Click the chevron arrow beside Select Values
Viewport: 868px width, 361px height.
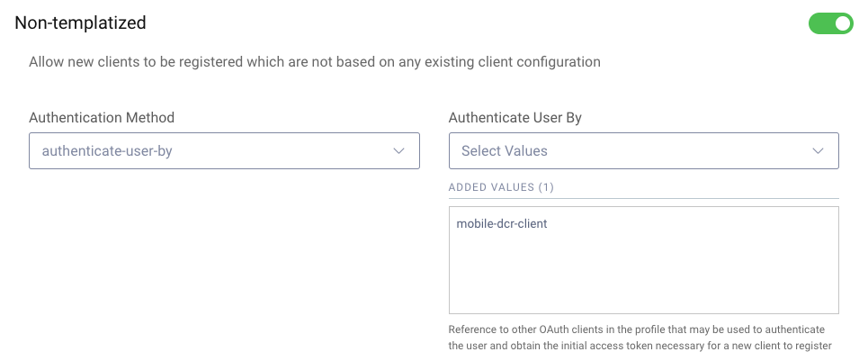tap(819, 151)
